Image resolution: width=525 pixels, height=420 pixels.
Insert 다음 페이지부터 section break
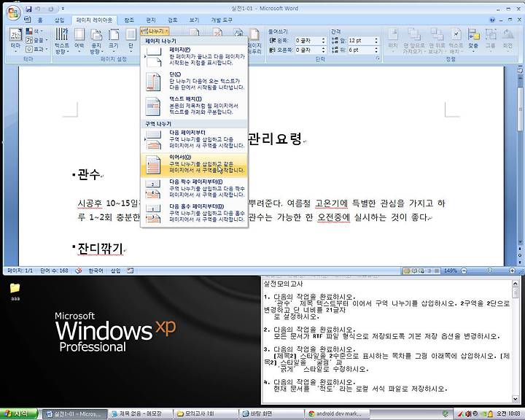point(195,140)
